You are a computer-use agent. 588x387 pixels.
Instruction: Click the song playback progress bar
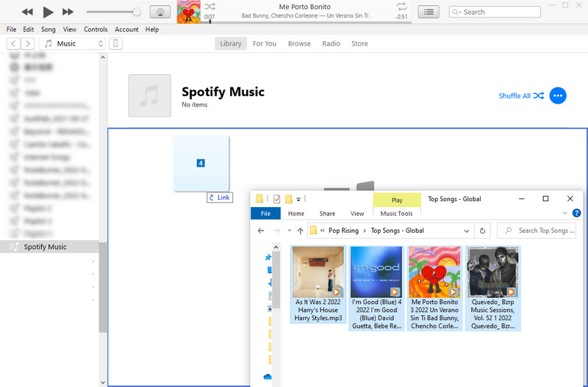click(x=306, y=22)
